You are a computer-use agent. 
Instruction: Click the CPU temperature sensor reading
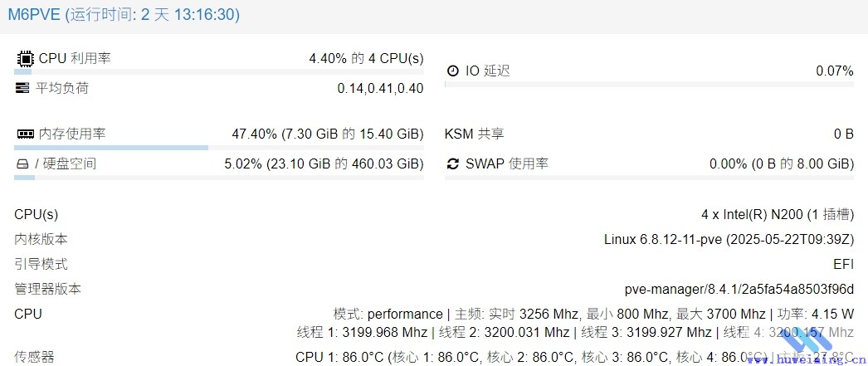click(x=574, y=357)
